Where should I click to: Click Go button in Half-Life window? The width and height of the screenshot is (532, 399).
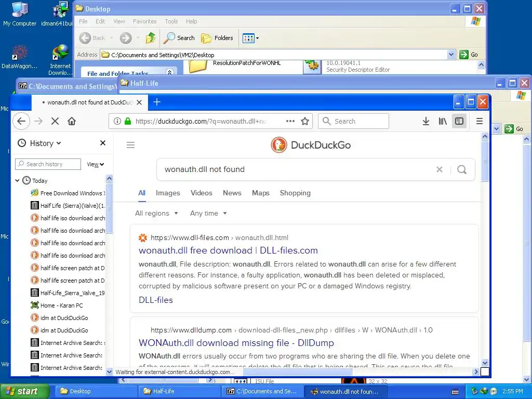click(514, 129)
